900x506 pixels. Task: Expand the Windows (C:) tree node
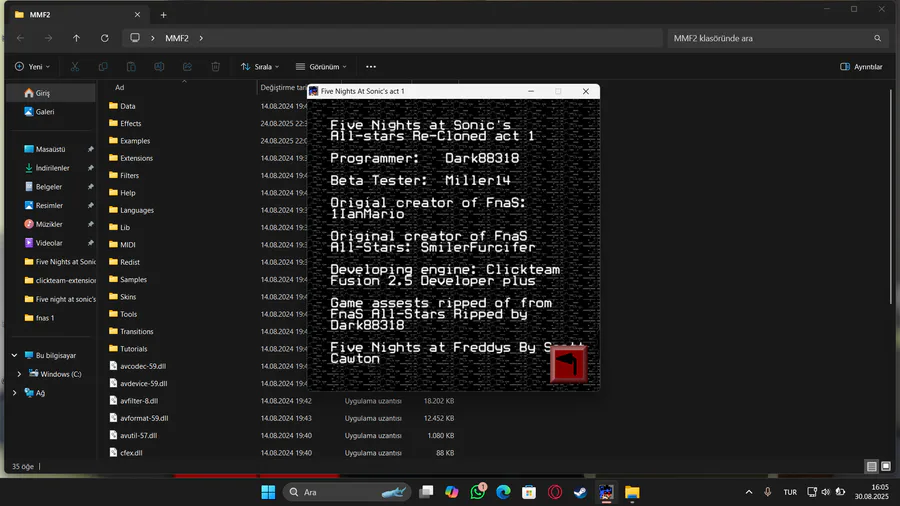(19, 374)
